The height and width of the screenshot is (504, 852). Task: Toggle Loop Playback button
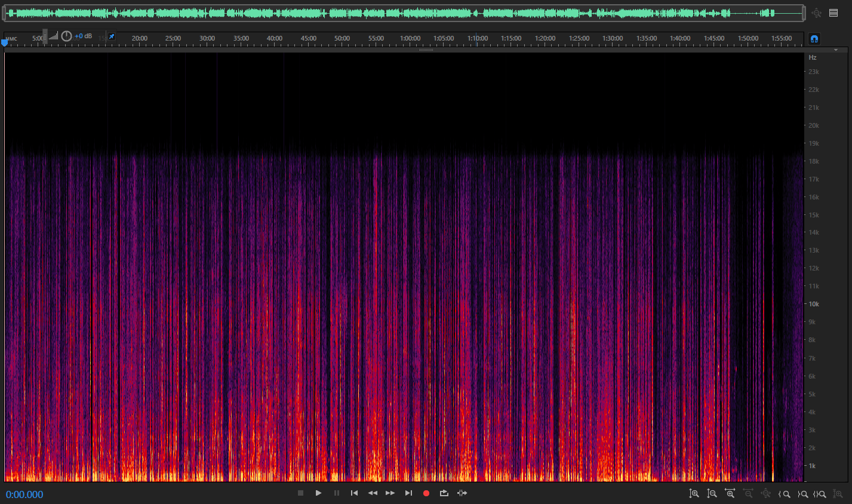tap(444, 493)
